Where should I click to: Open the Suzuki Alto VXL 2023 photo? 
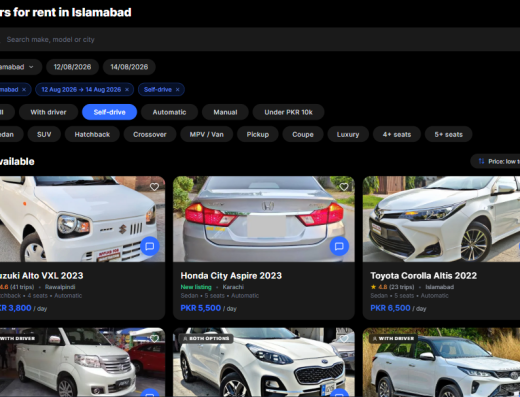(x=82, y=219)
